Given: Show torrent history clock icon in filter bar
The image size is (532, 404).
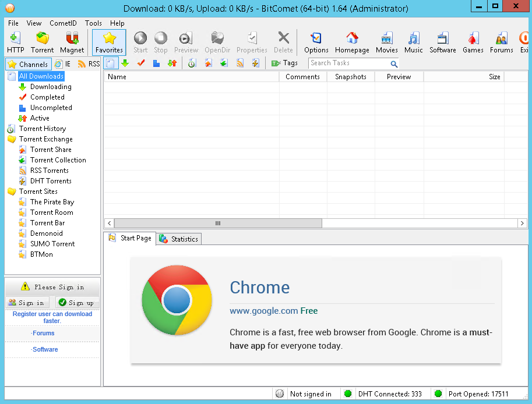Looking at the screenshot, I should point(192,63).
